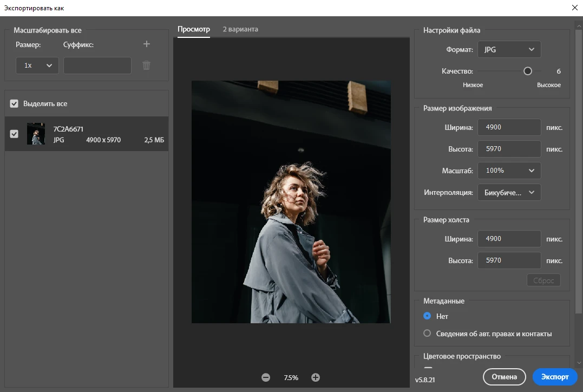Click the v5.8.21 version label
The width and height of the screenshot is (583, 392).
tap(425, 380)
